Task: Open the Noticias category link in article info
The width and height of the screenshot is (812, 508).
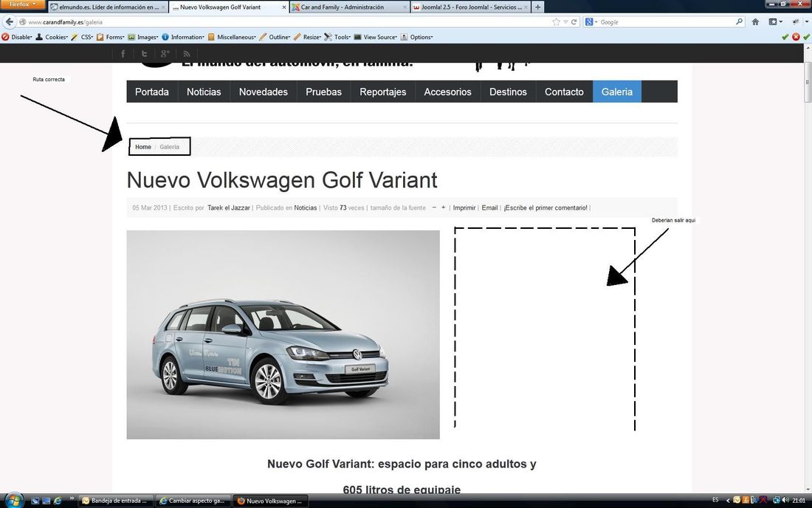Action: coord(306,207)
